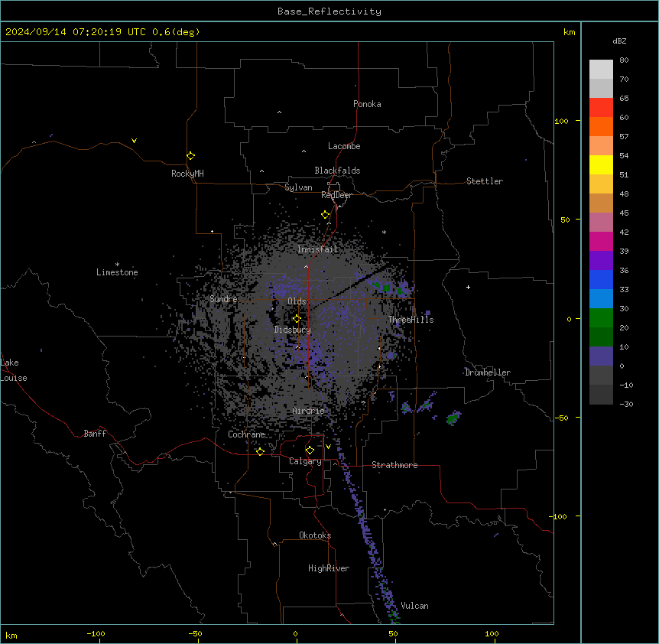Click the green echo cell east of Strathmore
This screenshot has width=659, height=644.
coord(453,418)
